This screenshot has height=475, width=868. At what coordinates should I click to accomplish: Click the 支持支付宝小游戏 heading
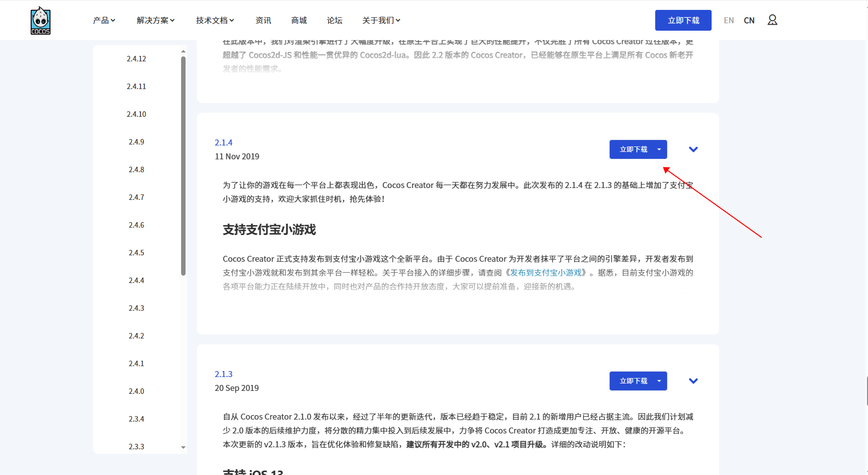tap(269, 230)
